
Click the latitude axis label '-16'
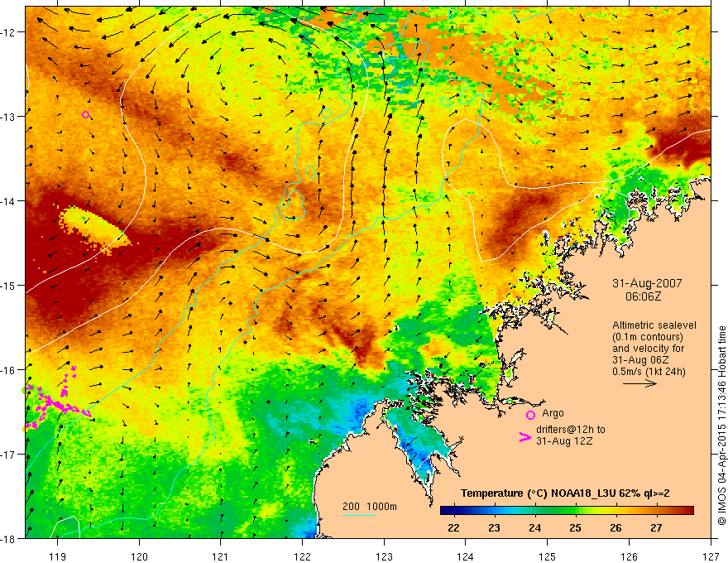tap(8, 370)
